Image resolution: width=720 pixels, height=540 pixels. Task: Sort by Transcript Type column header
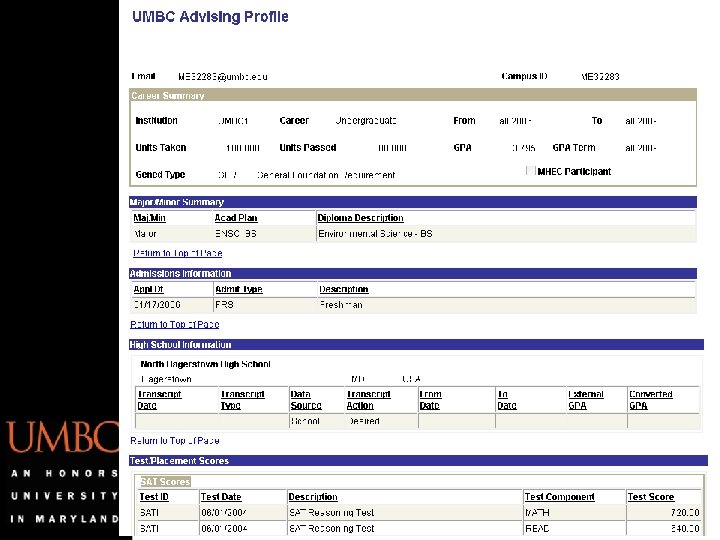(x=242, y=400)
